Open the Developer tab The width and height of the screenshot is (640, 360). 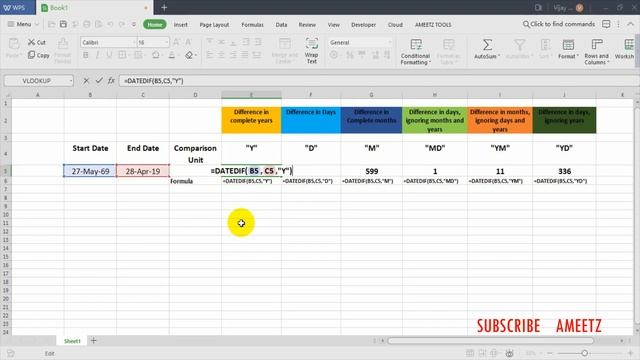(x=363, y=24)
